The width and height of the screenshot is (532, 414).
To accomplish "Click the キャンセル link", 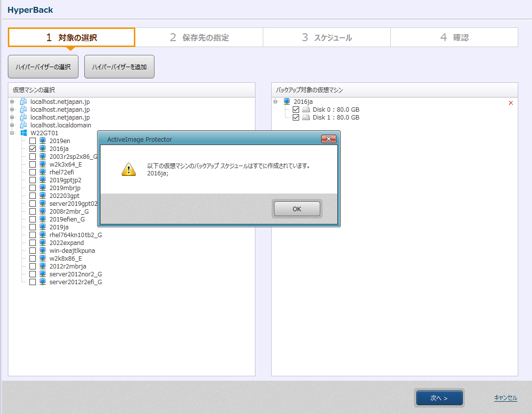I will [506, 398].
